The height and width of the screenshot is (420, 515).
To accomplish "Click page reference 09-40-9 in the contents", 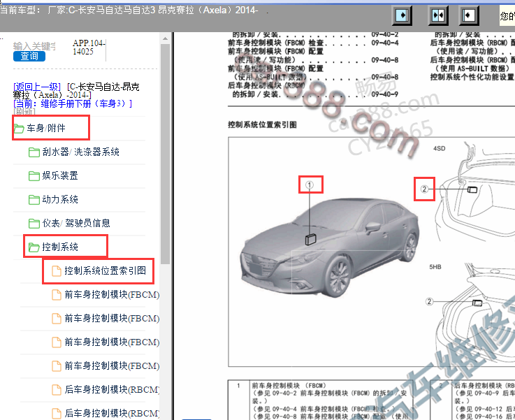I will pos(385,94).
